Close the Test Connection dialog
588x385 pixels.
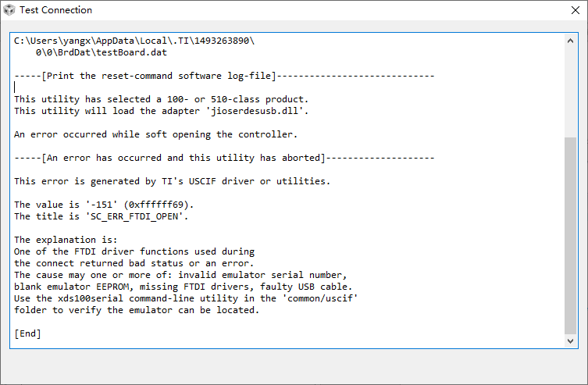576,10
